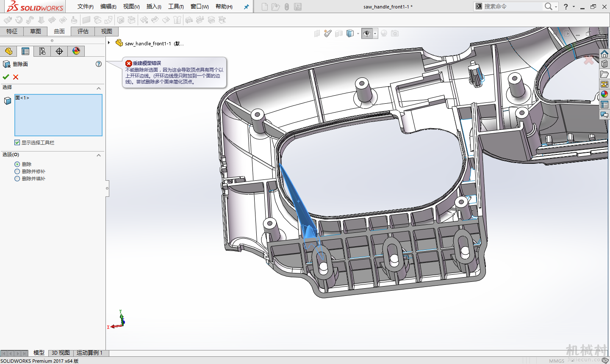Open the Display Style dropdown arrow
Screen dimensions: 610x364
pyautogui.click(x=358, y=33)
